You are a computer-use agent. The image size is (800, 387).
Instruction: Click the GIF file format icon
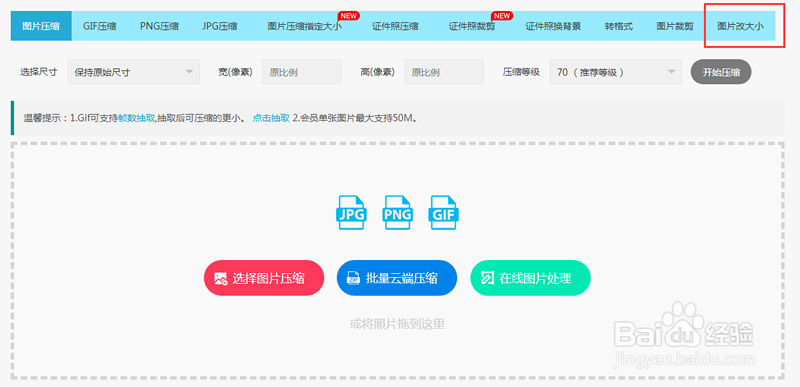tap(444, 213)
